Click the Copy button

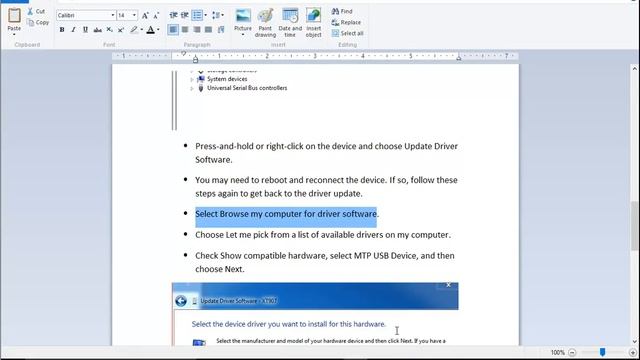pos(38,22)
